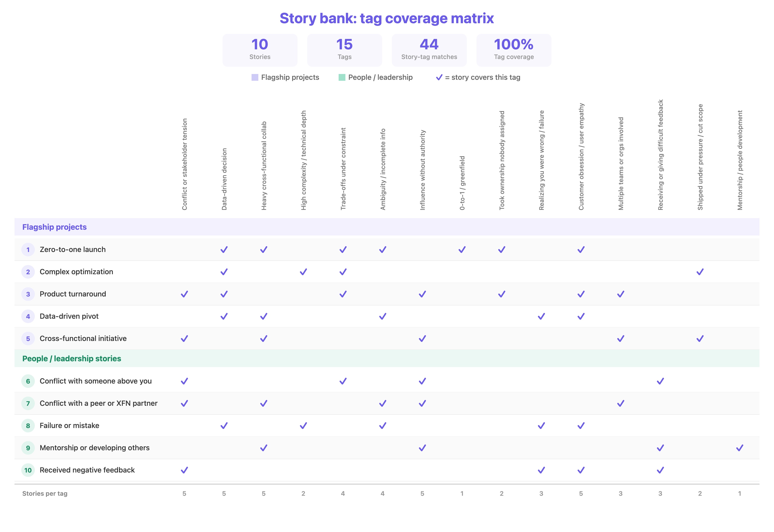
Task: Select the 'Data-driven pivot' row label
Action: pyautogui.click(x=69, y=316)
